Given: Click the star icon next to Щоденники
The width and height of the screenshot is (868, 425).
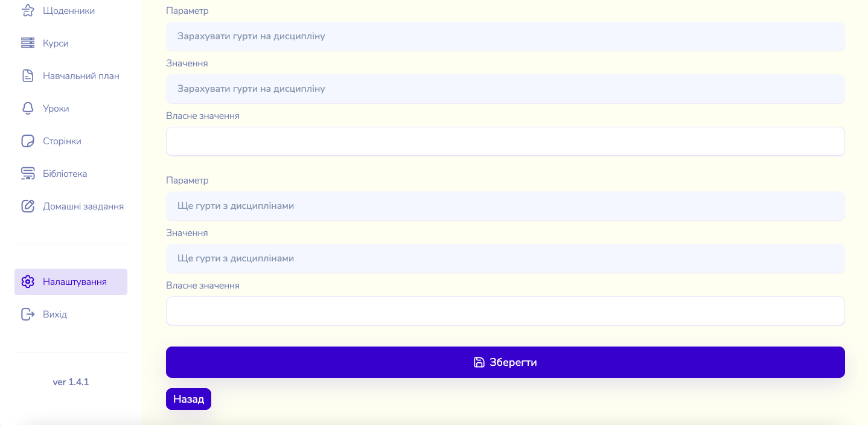Looking at the screenshot, I should [28, 11].
